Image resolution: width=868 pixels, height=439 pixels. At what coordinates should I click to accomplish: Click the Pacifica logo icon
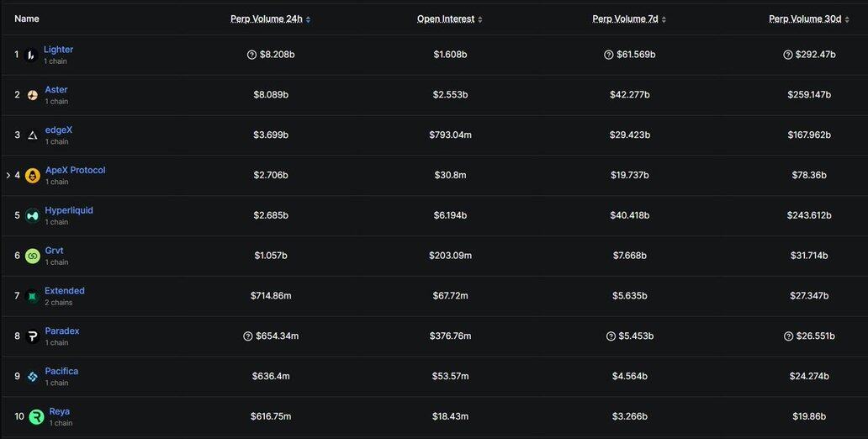pos(32,377)
